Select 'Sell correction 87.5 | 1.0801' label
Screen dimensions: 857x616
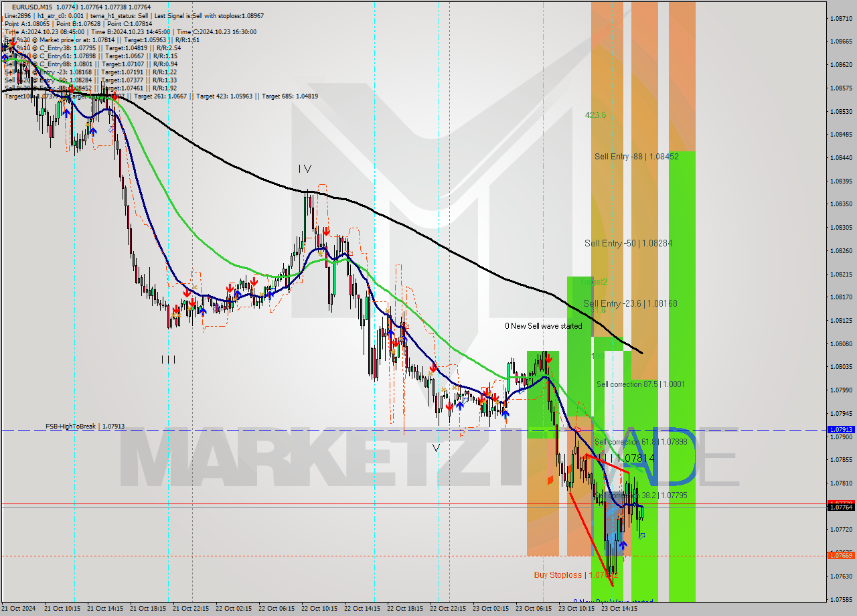tap(641, 384)
